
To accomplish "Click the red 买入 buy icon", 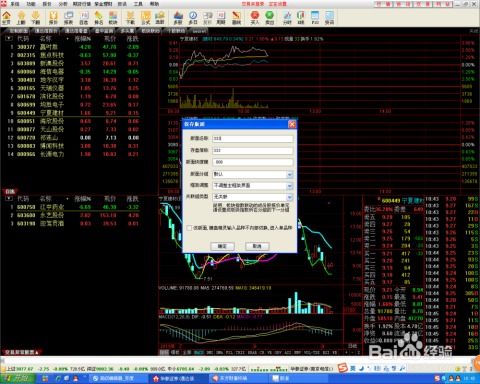I will pos(255,17).
